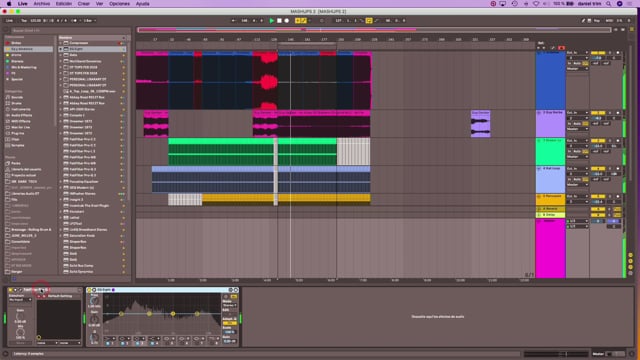Viewport: 640px width, 360px height.
Task: Click EQ Eight Q knob
Action: [94, 338]
